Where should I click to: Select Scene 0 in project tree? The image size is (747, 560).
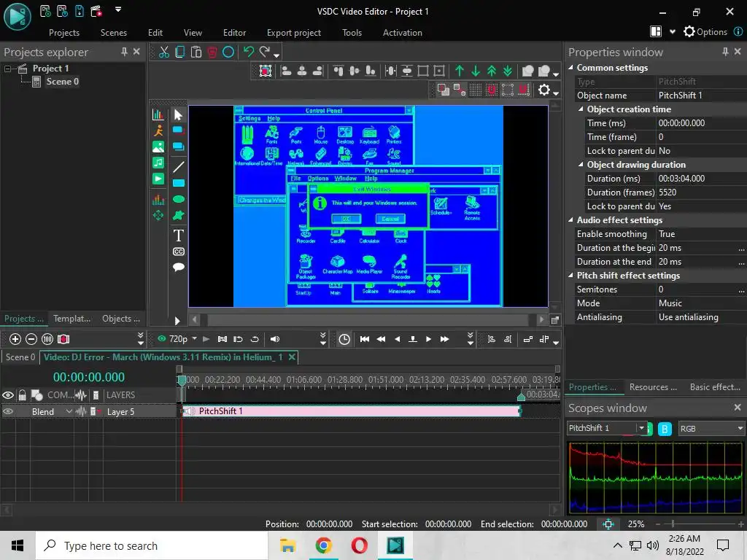coord(63,82)
